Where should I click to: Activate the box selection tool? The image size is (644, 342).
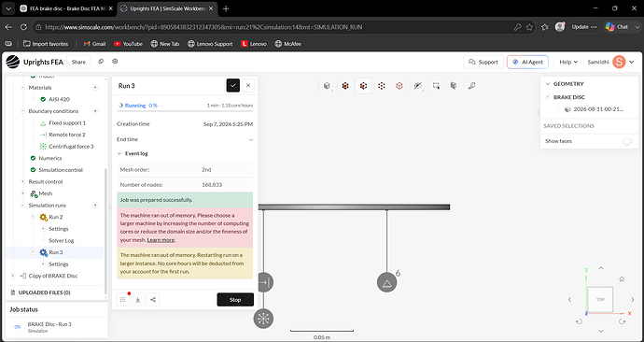436,86
